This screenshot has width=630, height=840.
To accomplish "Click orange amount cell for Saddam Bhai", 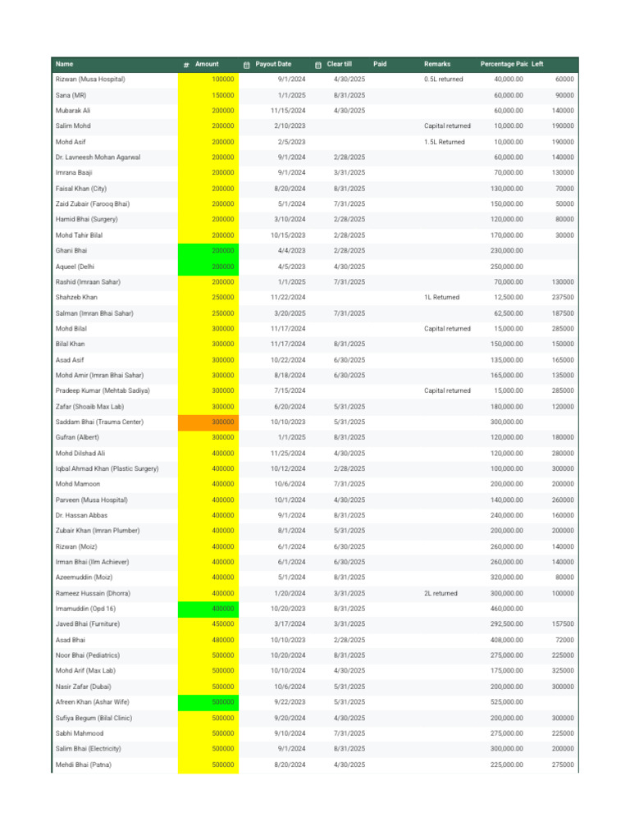I will tap(208, 422).
